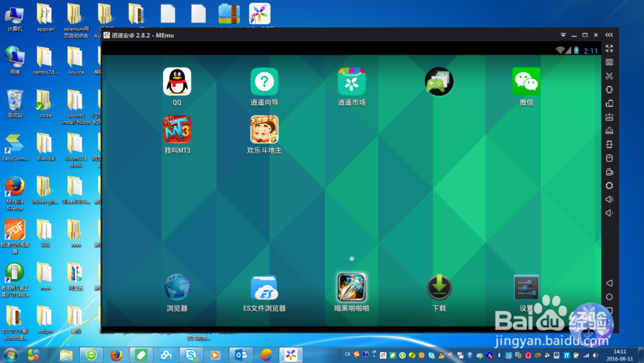The height and width of the screenshot is (363, 644).
Task: Collapse MEmu sidebar with triple chevron
Action: click(x=609, y=35)
